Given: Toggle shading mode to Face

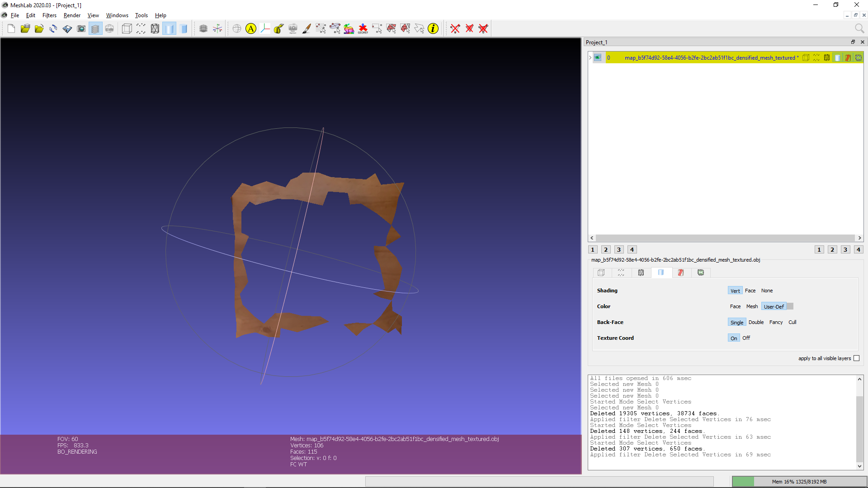Looking at the screenshot, I should [x=750, y=290].
